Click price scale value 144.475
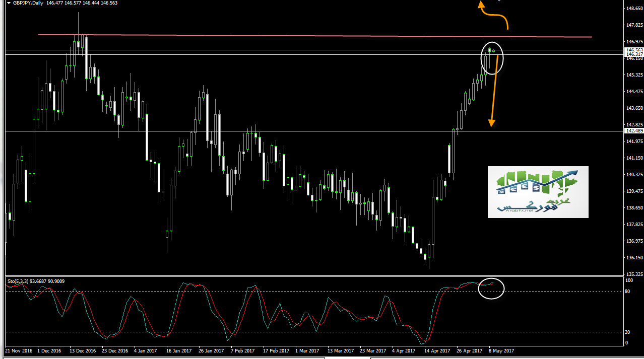 point(633,92)
